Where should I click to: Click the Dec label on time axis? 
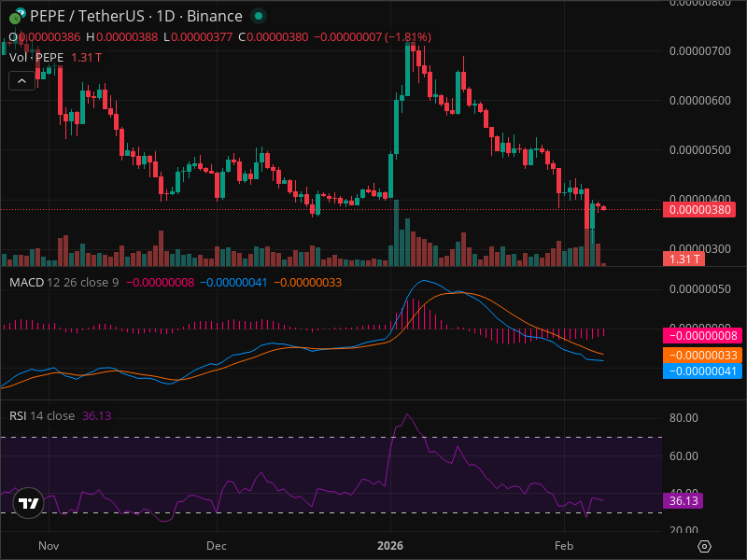(217, 546)
